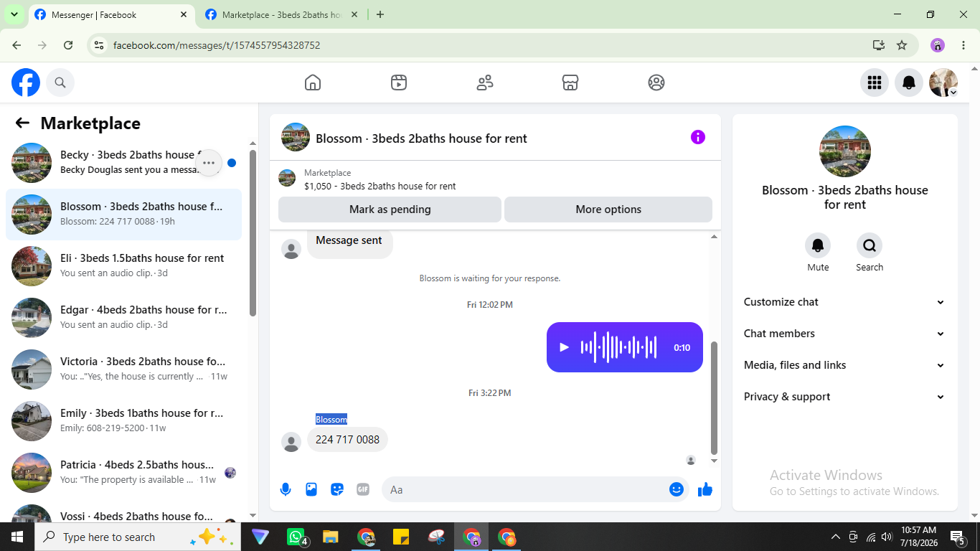
Task: Open Victoria 3beds 2baths conversation
Action: pos(123,369)
